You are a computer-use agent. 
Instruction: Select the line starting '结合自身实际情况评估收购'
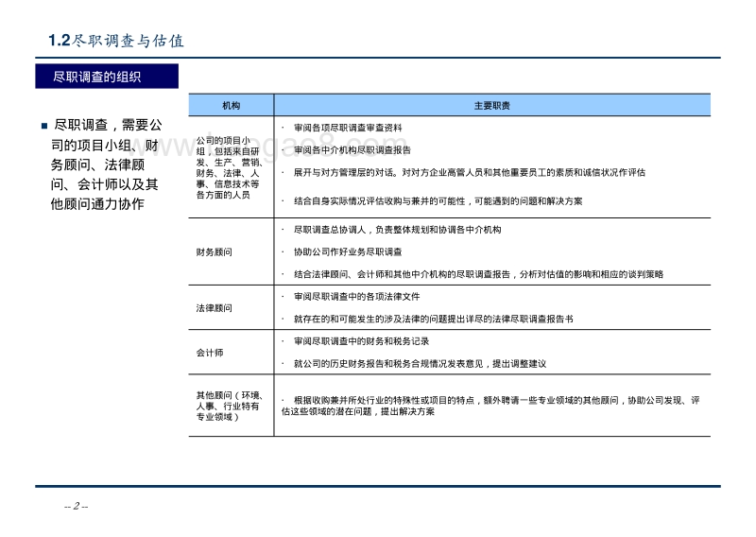438,200
